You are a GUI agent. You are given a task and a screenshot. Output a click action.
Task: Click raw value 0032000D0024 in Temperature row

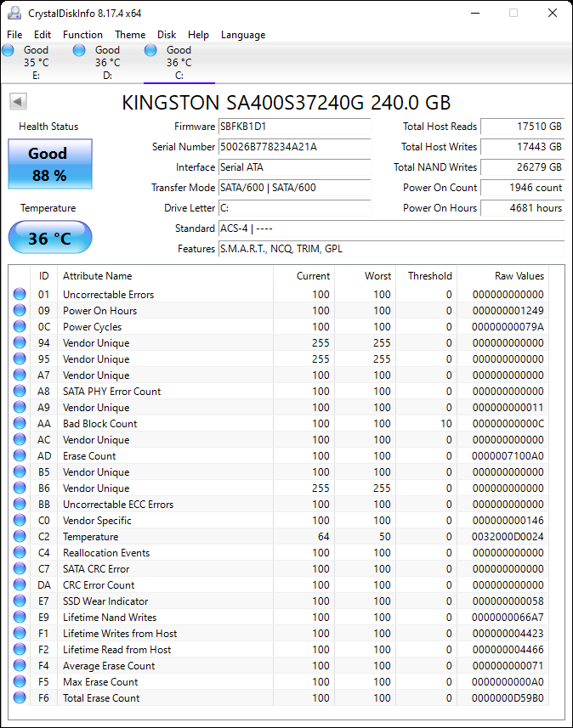point(508,536)
